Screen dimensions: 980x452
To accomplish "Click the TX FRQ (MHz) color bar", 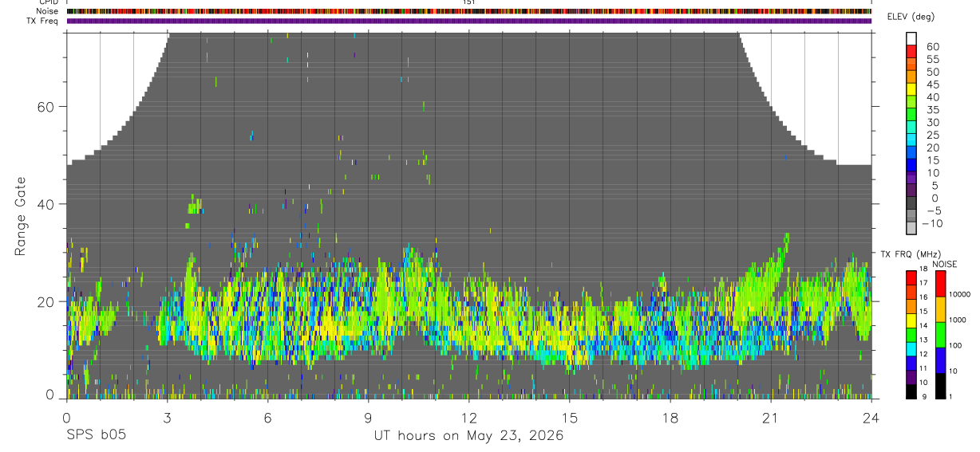I will coord(911,335).
